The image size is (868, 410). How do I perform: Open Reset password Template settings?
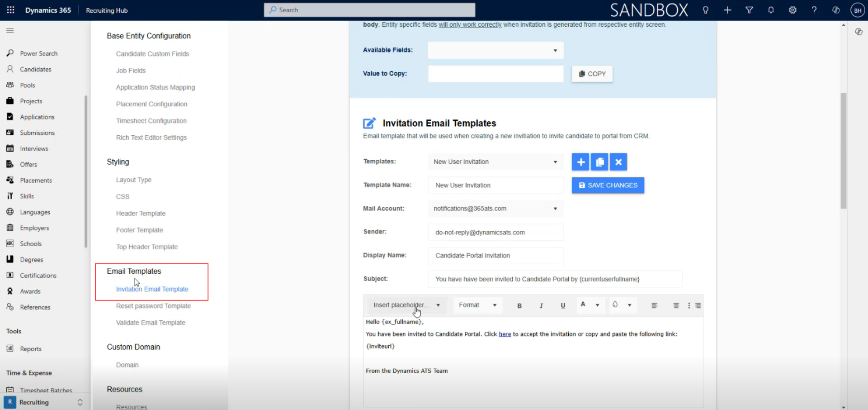click(x=153, y=306)
